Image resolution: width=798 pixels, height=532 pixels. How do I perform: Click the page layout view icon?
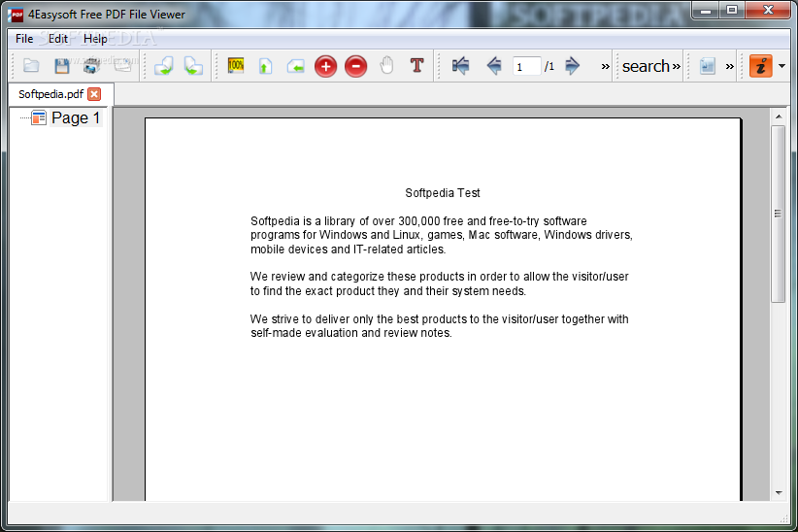click(x=708, y=66)
